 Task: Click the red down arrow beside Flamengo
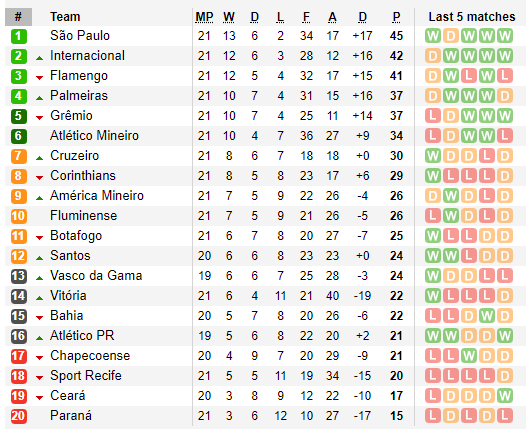coord(40,78)
